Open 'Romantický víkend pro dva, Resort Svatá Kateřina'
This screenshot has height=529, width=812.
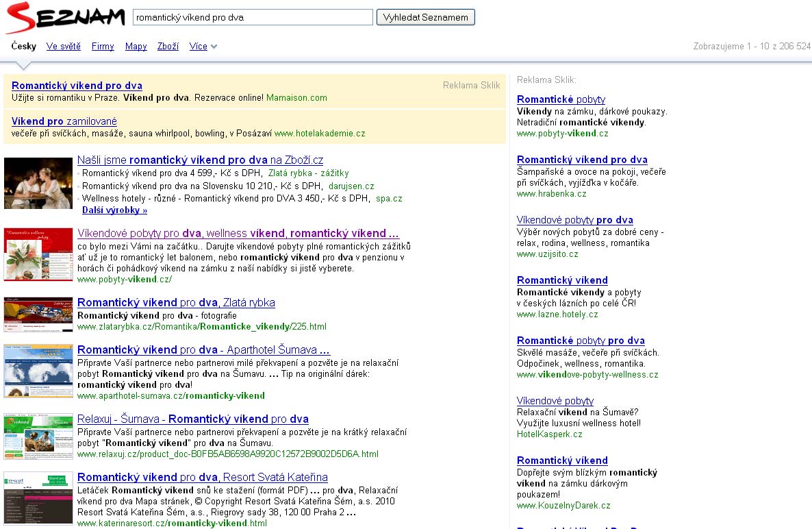(203, 477)
